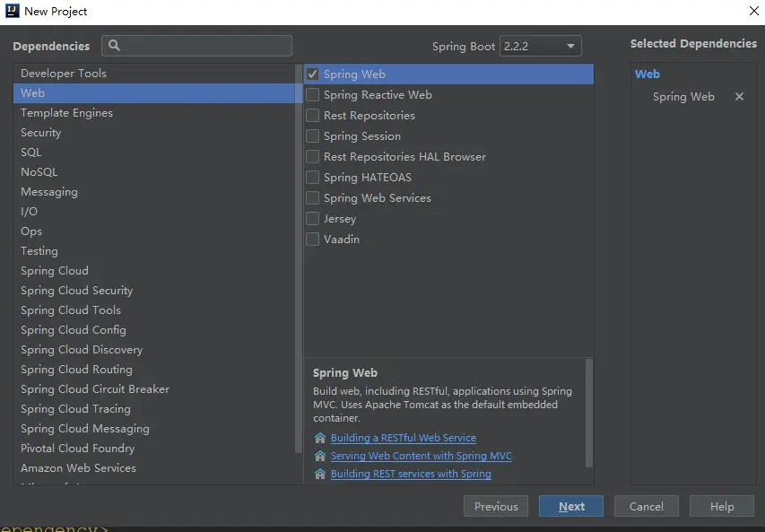Open Spring Cloud Discovery category

(154, 350)
